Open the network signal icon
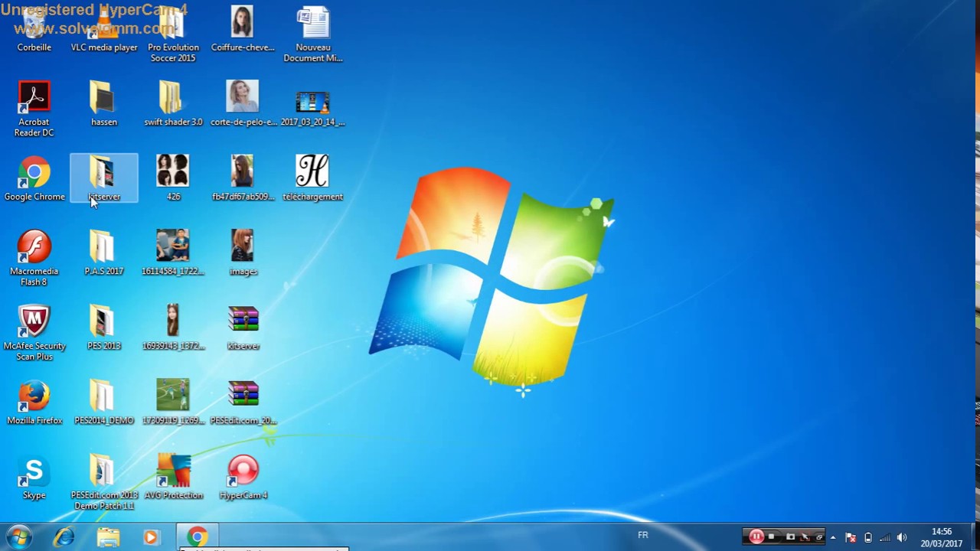980x551 pixels. click(885, 537)
